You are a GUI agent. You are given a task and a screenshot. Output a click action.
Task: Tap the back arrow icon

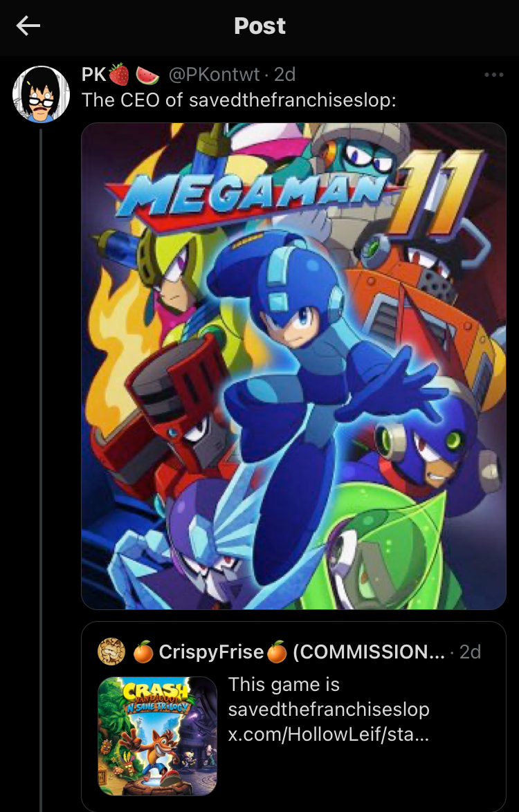tap(28, 26)
